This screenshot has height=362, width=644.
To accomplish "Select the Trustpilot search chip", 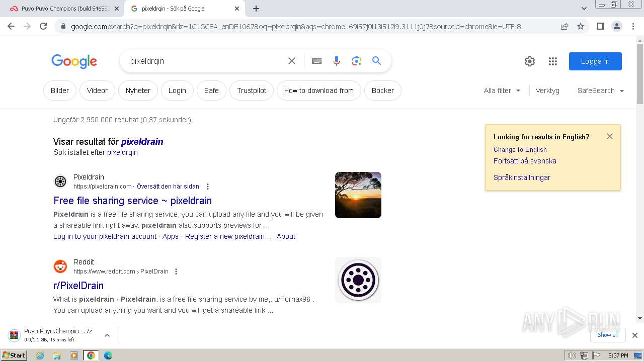I will click(x=252, y=90).
